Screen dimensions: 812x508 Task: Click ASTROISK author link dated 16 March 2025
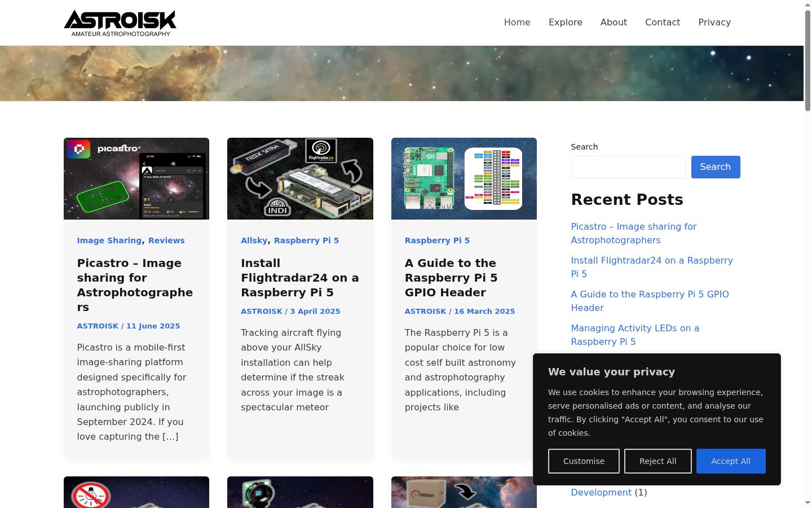pyautogui.click(x=425, y=311)
